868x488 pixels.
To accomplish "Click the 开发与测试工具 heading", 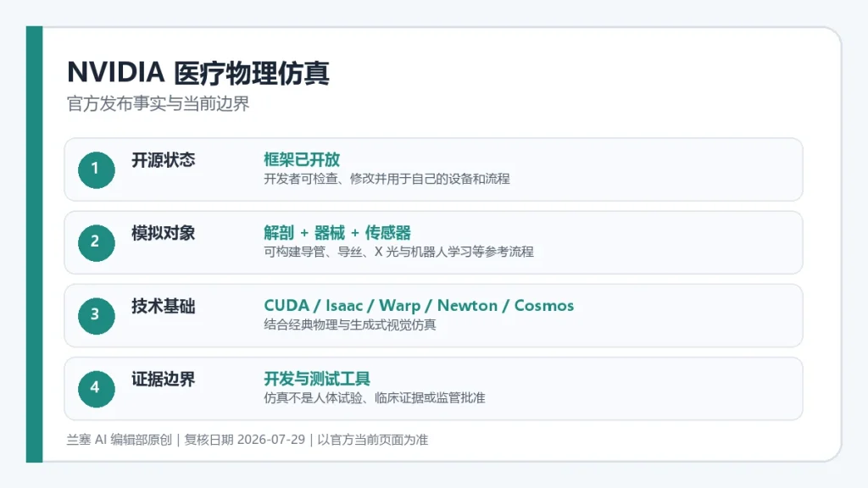I will (317, 379).
